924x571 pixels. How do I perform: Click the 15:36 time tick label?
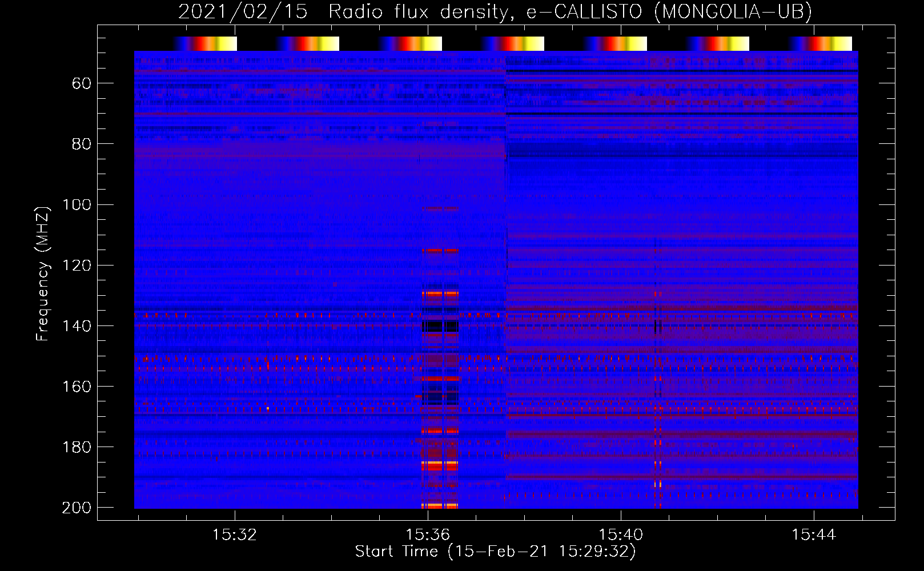pyautogui.click(x=428, y=535)
